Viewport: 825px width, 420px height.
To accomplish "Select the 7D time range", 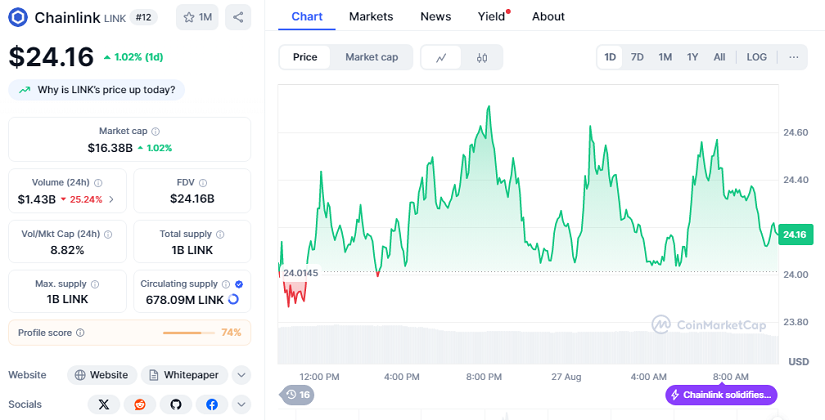I will [637, 57].
